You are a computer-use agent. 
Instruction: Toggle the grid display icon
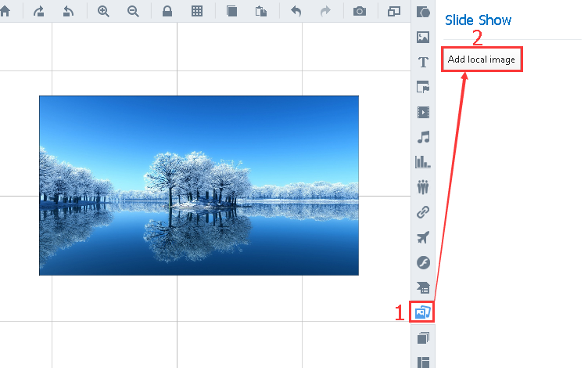pyautogui.click(x=197, y=12)
